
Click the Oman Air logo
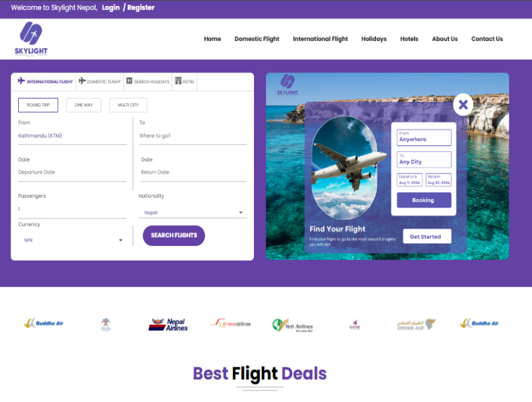(416, 324)
